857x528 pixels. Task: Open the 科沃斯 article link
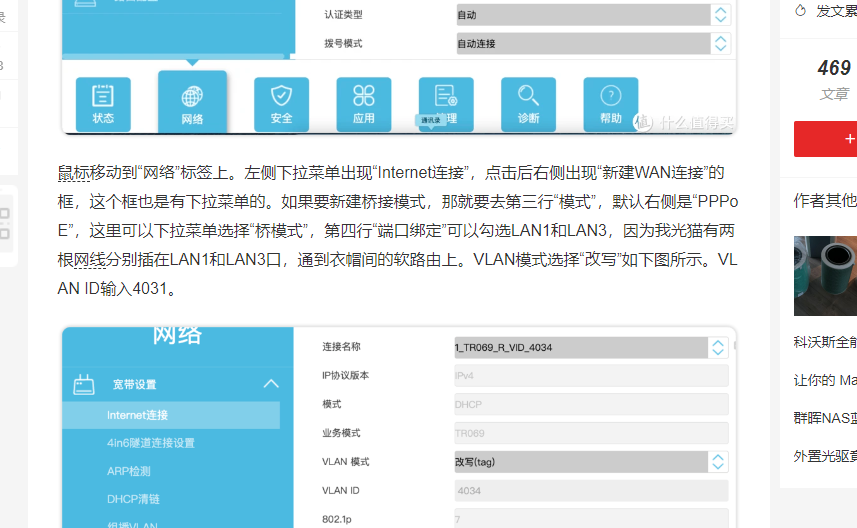click(825, 341)
